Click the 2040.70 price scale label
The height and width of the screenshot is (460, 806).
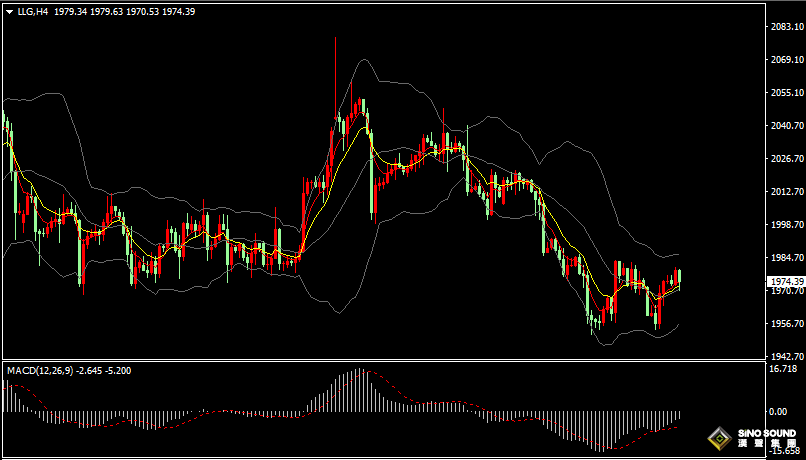point(787,125)
